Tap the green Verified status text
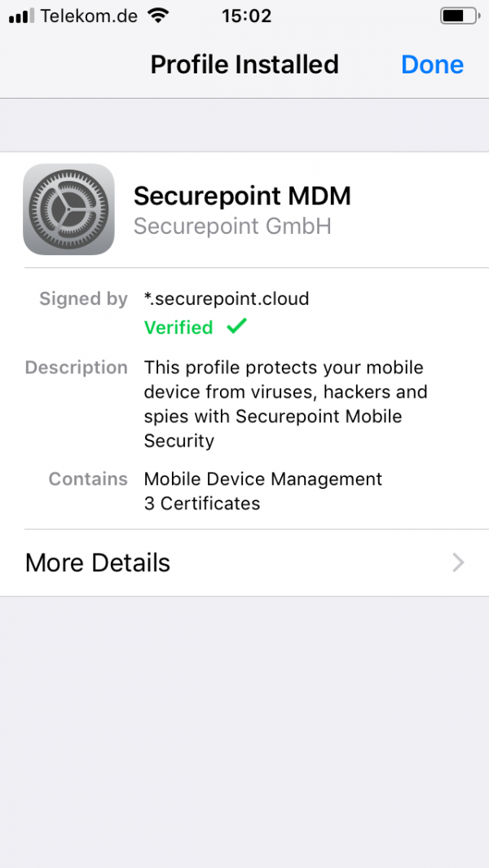This screenshot has width=489, height=868. click(x=178, y=328)
